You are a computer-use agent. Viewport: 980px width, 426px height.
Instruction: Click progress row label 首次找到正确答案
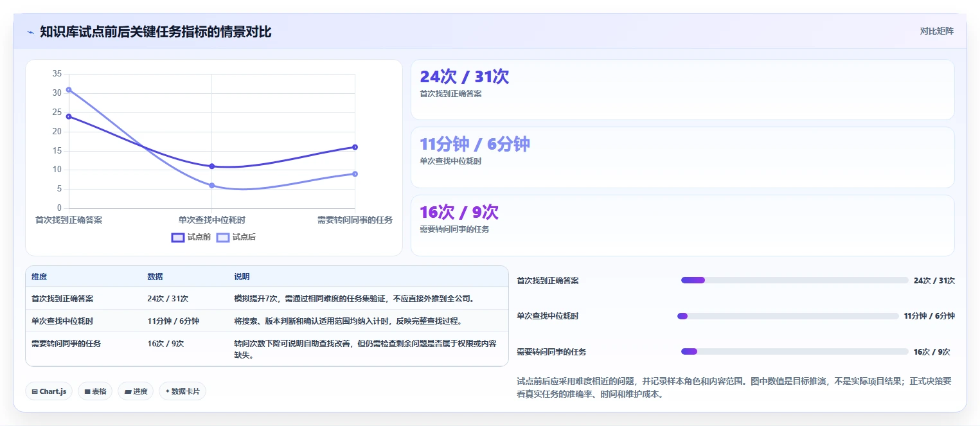548,281
